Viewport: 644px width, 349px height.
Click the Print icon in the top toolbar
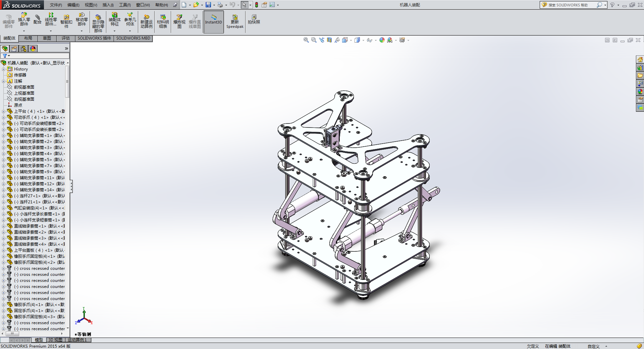pos(220,5)
